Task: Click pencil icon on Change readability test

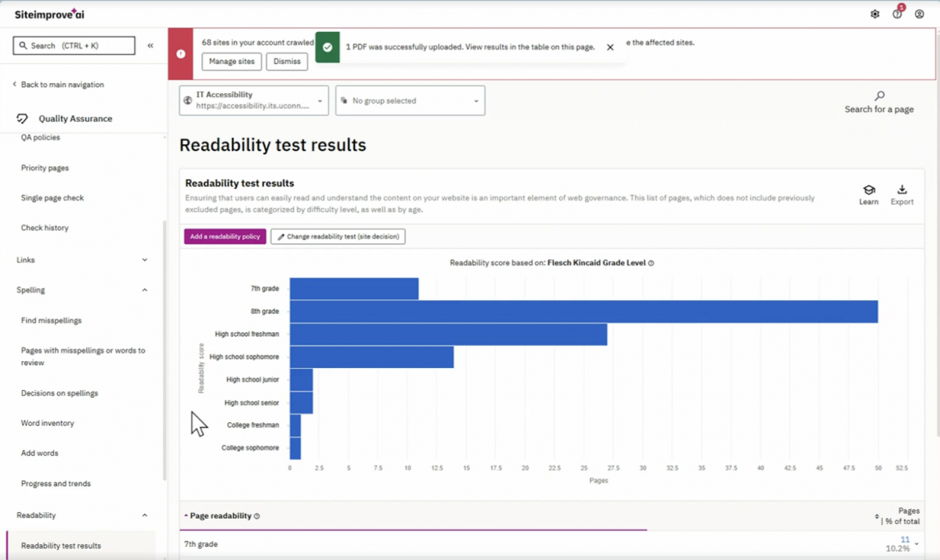Action: (x=281, y=237)
